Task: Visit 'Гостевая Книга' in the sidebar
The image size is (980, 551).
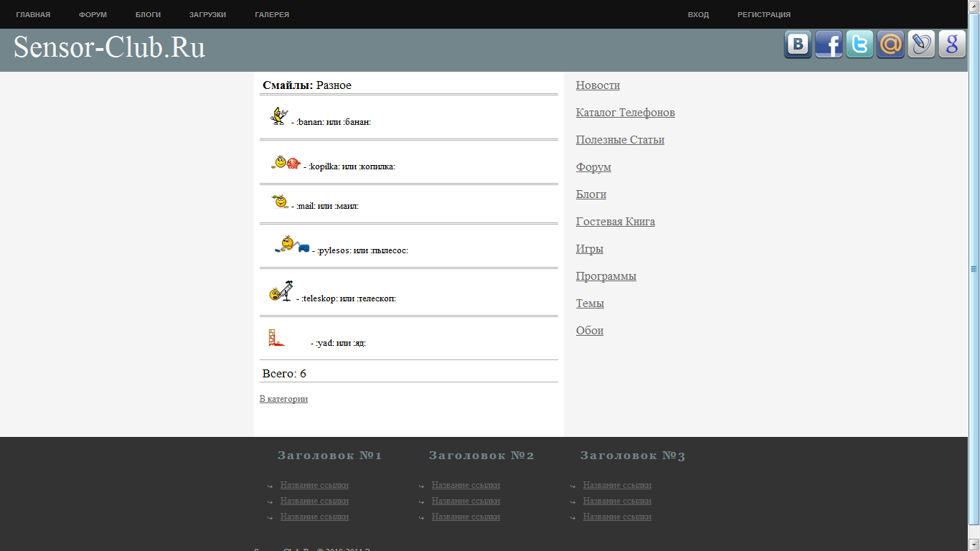Action: point(615,222)
